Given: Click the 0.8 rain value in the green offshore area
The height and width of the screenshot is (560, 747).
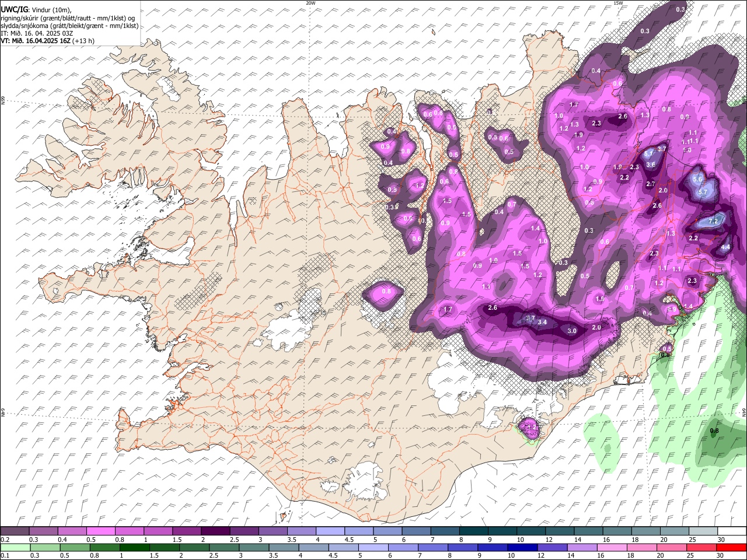Looking at the screenshot, I should (714, 431).
